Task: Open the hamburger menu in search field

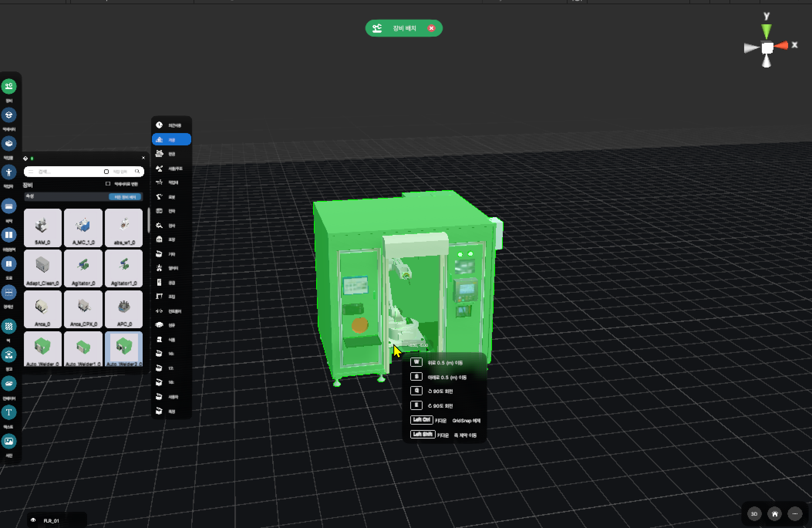Action: pos(31,172)
